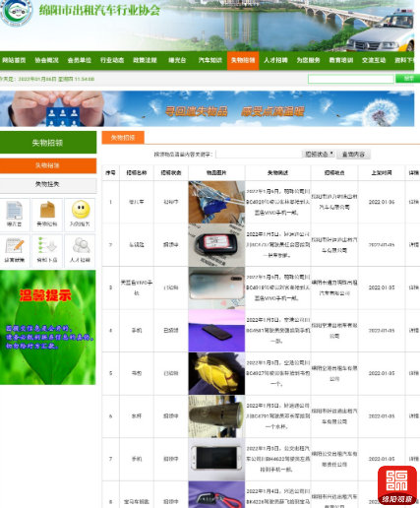
Task: Open details link for row 1
Action: (x=413, y=202)
